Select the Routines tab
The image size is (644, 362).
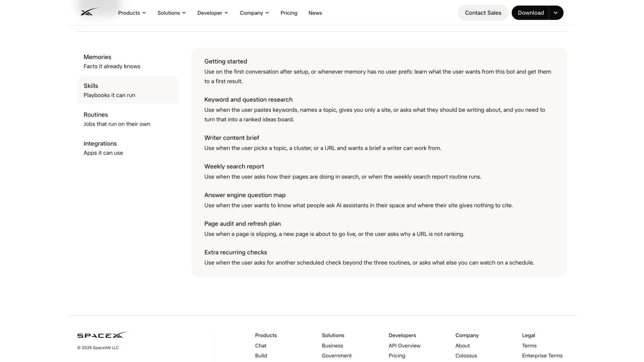coord(128,119)
